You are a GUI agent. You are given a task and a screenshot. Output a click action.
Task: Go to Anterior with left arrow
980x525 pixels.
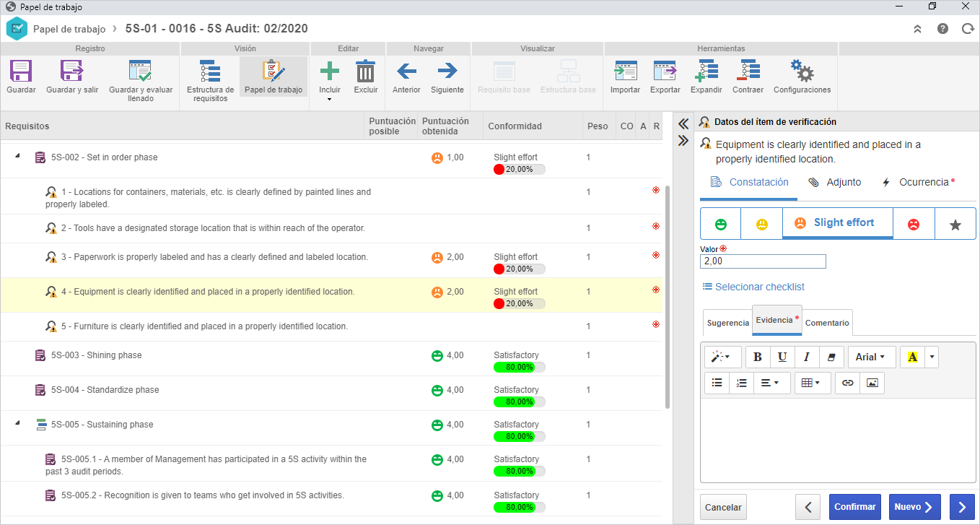(x=406, y=71)
